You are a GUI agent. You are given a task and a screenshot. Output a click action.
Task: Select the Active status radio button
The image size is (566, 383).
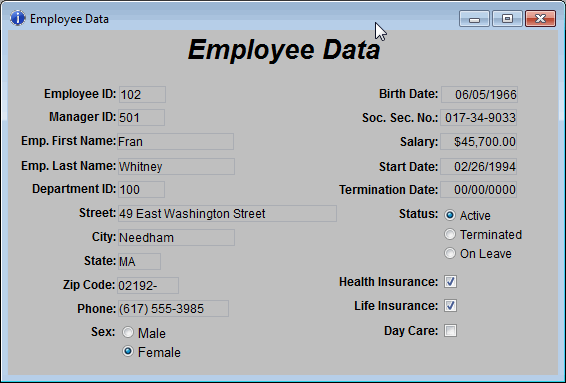click(x=450, y=215)
